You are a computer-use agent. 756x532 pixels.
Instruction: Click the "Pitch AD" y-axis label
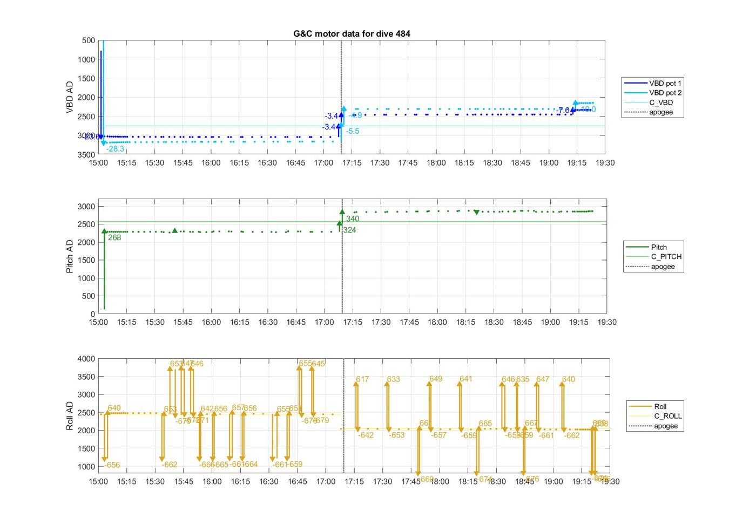70,256
